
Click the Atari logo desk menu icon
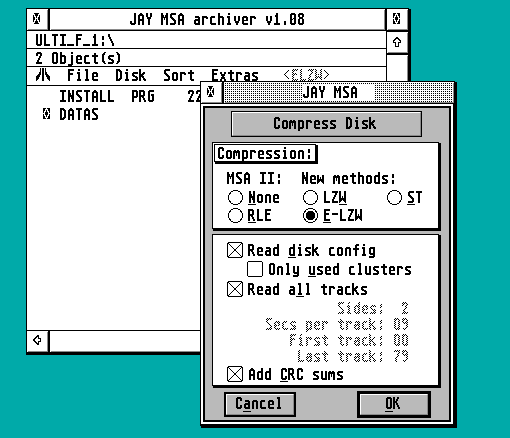point(43,75)
